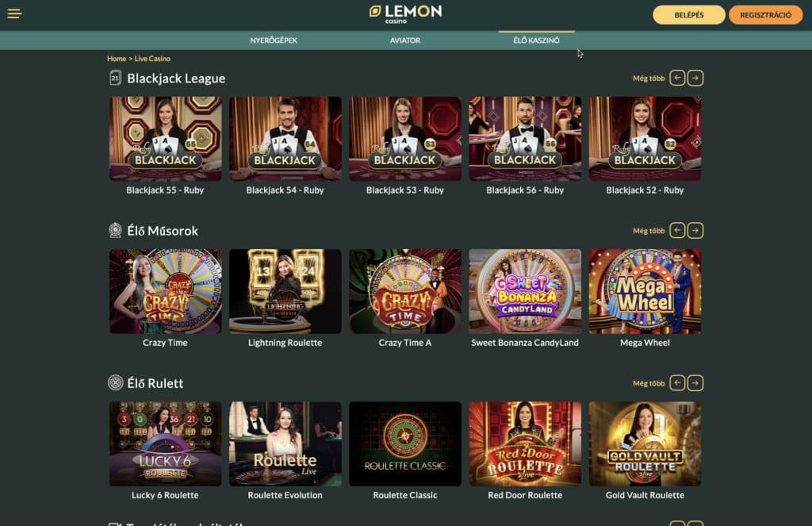The width and height of the screenshot is (812, 526).
Task: Open the hamburger menu icon
Action: click(14, 13)
